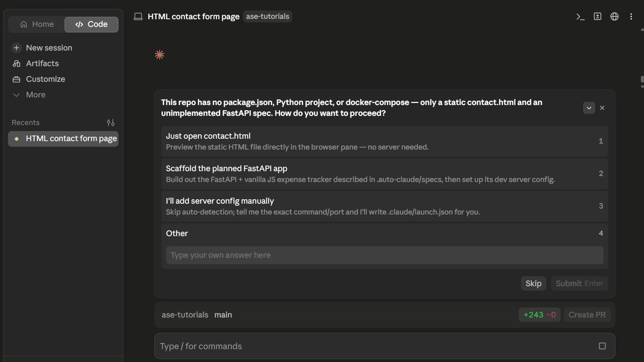Viewport: 644px width, 362px height.
Task: Click the New session plus icon
Action: (x=16, y=48)
